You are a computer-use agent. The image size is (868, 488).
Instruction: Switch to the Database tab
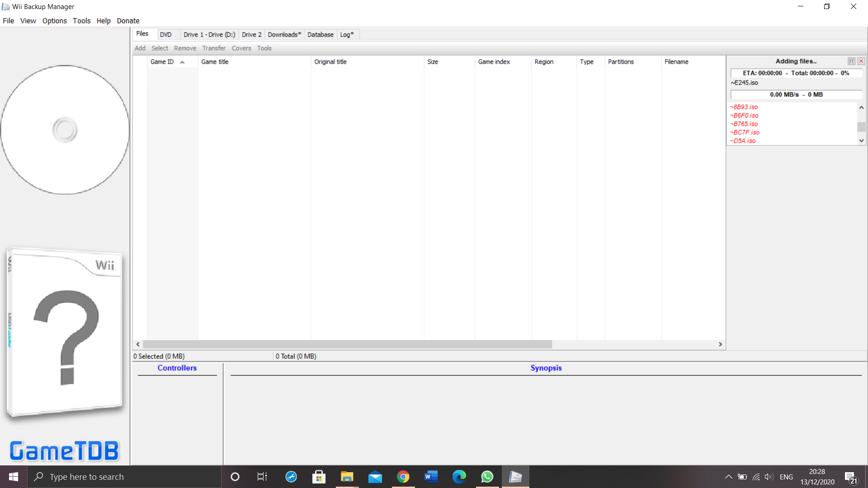coord(321,35)
